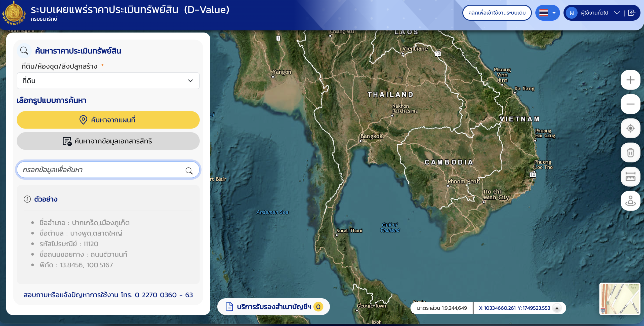Click the กรมธนารักษ์ subtitle text
This screenshot has height=326, width=644.
44,19
